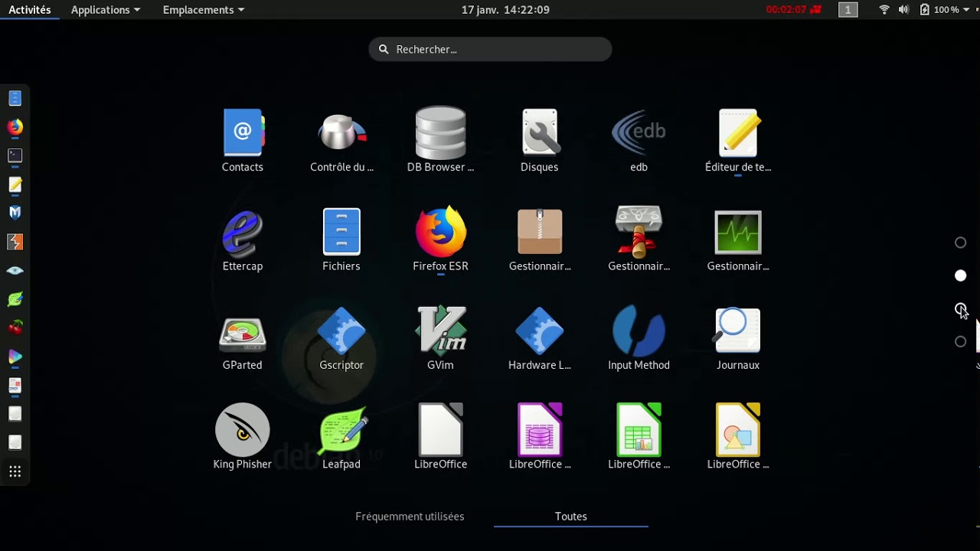Launch LibreOffice Draw yellow shapes icon
This screenshot has width=980, height=551.
(x=738, y=439)
